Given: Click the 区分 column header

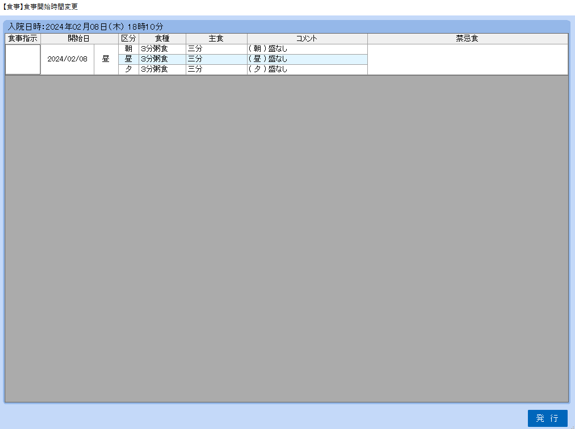Looking at the screenshot, I should 128,38.
